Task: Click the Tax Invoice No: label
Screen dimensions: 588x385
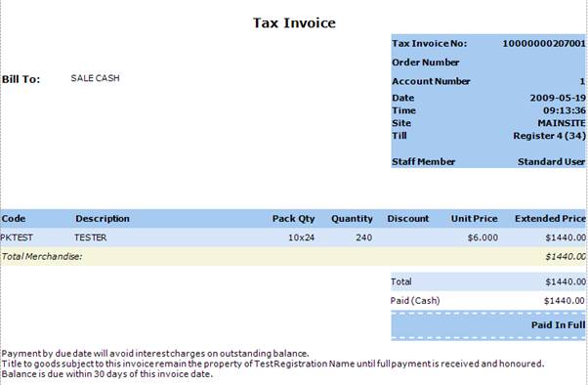Action: pos(430,44)
